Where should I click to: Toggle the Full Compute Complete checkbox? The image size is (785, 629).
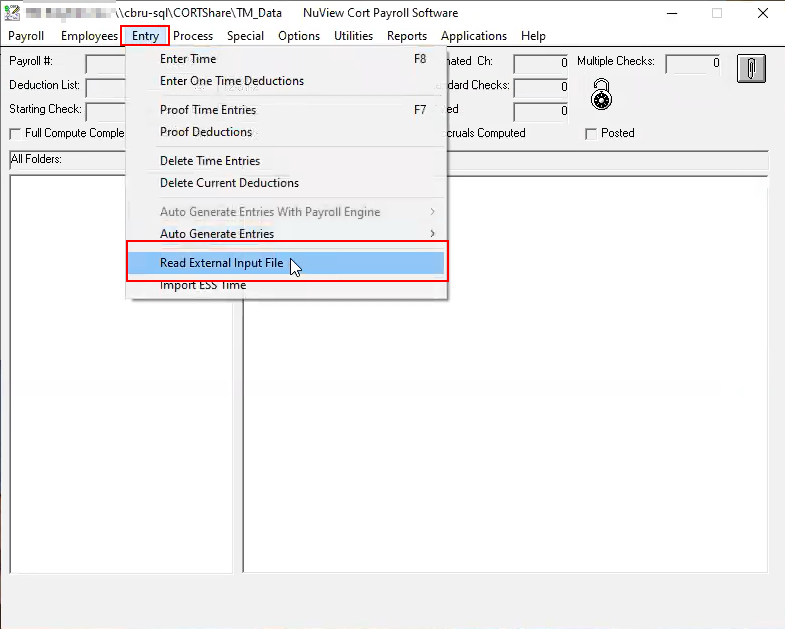(x=16, y=134)
